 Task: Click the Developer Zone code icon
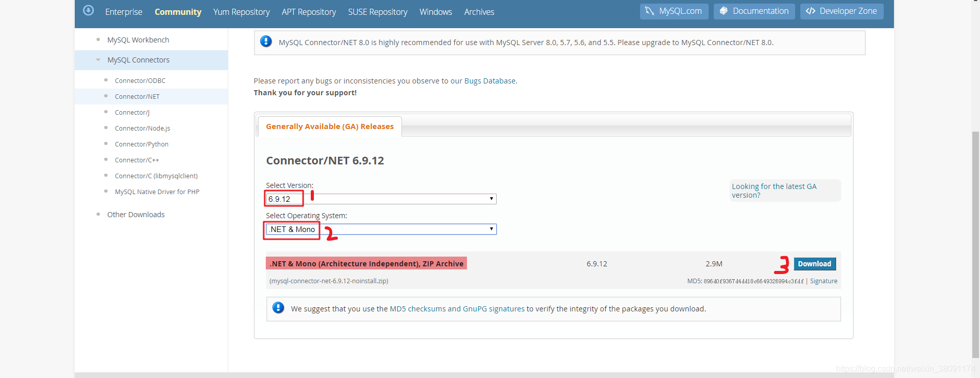point(810,11)
